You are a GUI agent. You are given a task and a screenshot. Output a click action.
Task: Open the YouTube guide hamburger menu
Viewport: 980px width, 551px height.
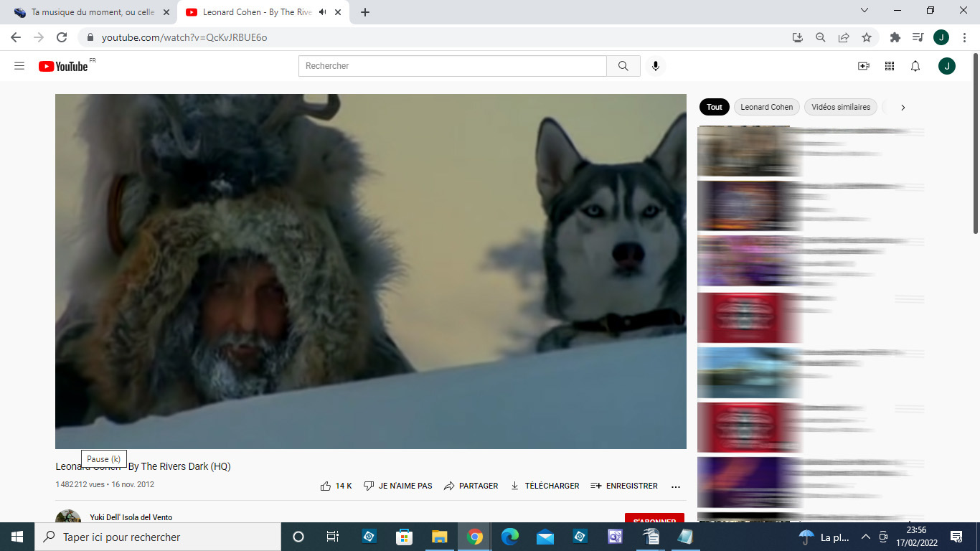(19, 66)
